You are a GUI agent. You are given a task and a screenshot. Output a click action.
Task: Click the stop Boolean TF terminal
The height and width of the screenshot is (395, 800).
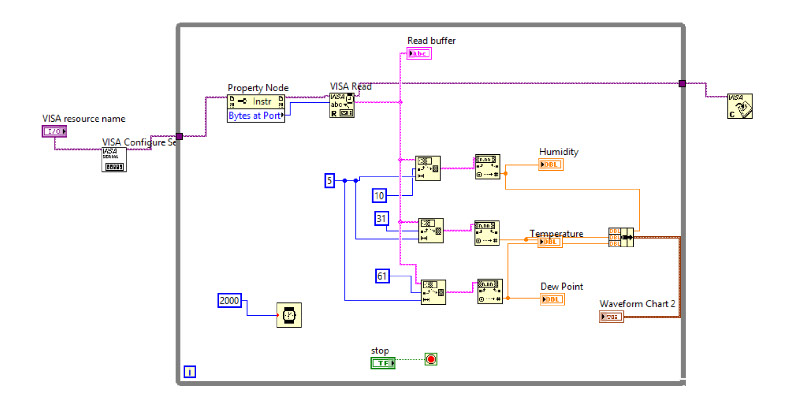(383, 363)
